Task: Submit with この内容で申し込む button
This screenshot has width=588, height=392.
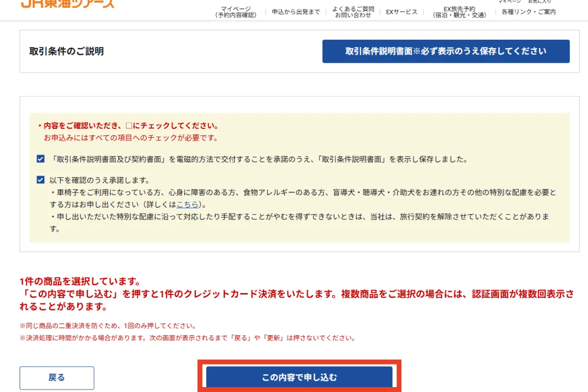Action: point(299,378)
